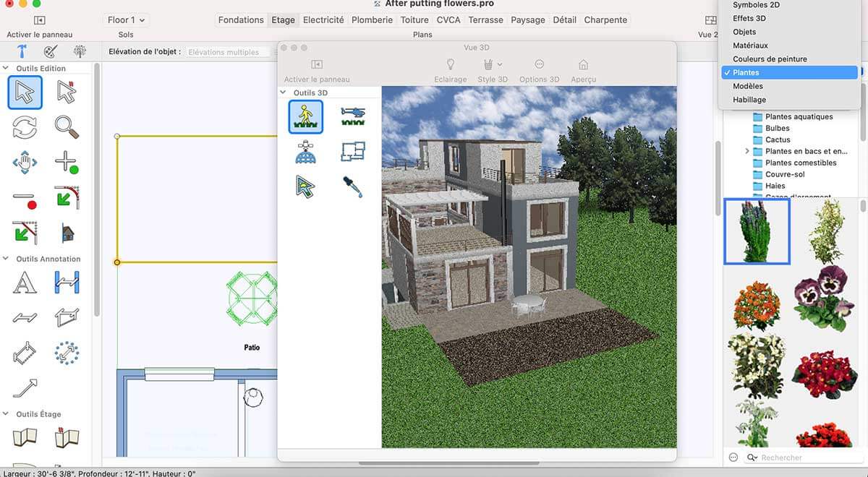This screenshot has width=868, height=477.
Task: Select the blue dimension tool
Action: (67, 283)
